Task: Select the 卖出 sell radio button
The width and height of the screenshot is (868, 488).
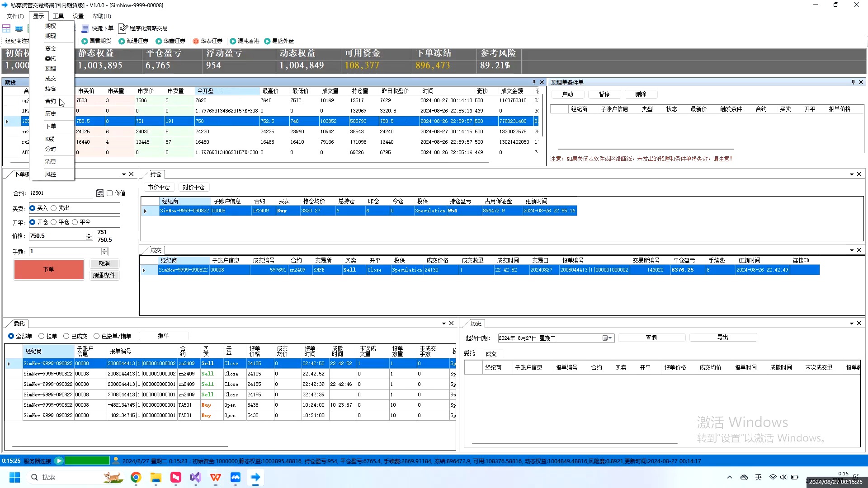Action: [54, 208]
